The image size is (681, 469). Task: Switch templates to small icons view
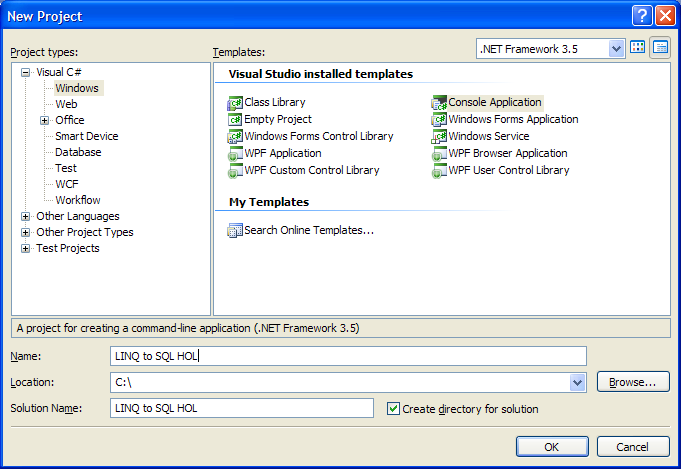pyautogui.click(x=660, y=47)
